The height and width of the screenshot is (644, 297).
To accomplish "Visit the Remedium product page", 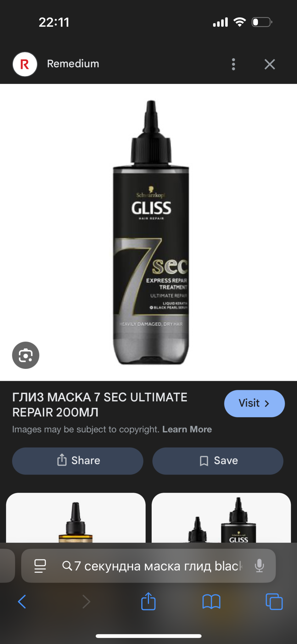I will [254, 403].
